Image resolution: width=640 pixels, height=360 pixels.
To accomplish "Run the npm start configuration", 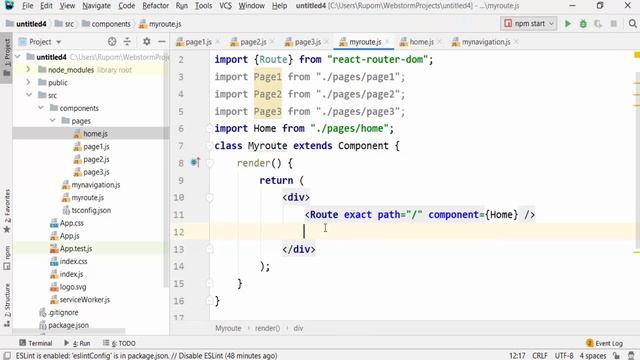I will pyautogui.click(x=567, y=24).
